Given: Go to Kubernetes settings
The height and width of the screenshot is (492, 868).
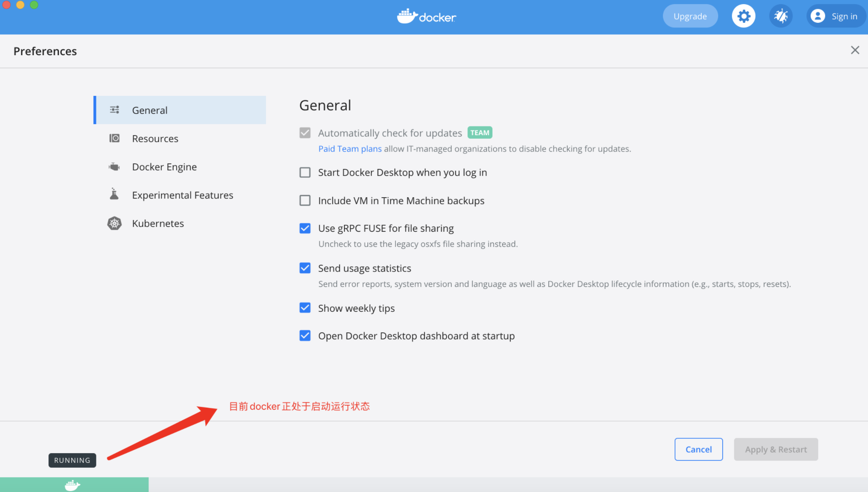Looking at the screenshot, I should click(x=180, y=223).
